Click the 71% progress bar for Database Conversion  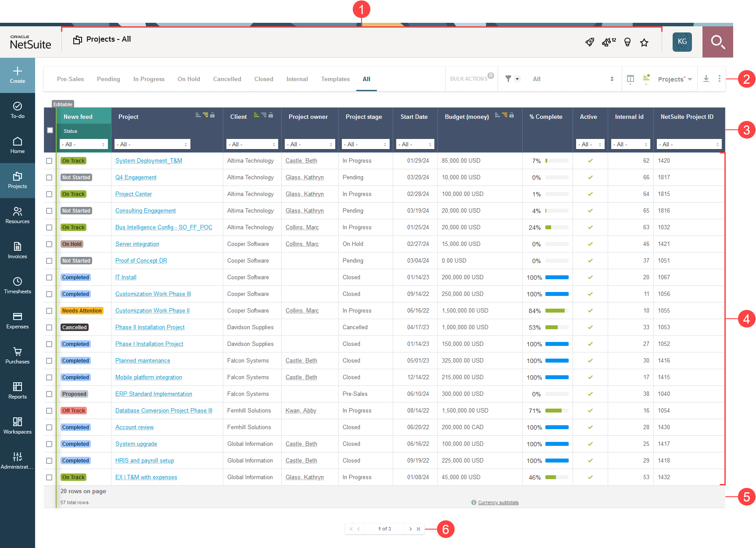pyautogui.click(x=557, y=411)
